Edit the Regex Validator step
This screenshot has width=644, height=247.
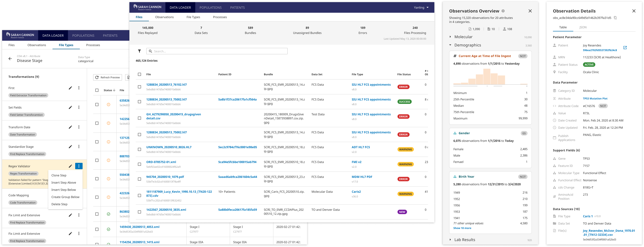pyautogui.click(x=71, y=166)
